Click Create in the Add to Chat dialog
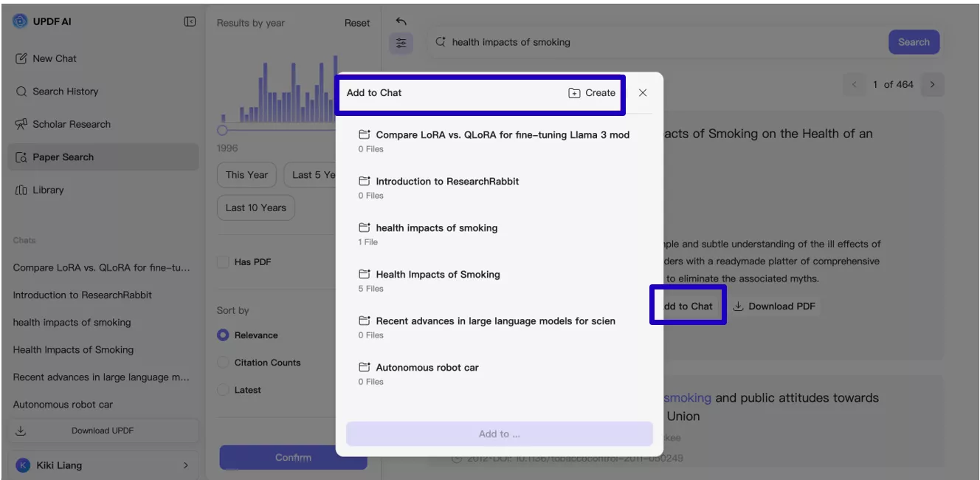980x480 pixels. click(x=592, y=93)
